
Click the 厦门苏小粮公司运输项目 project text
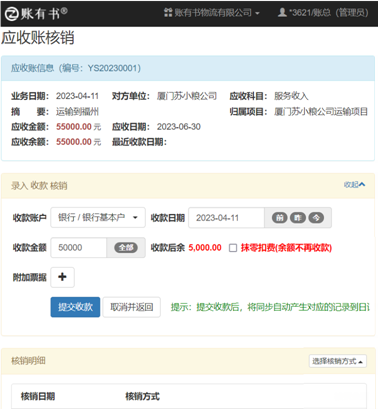[x=321, y=111]
